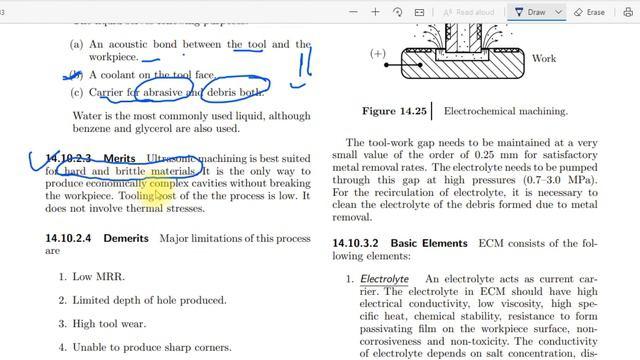
Task: Print the PDF document
Action: pos(628,12)
